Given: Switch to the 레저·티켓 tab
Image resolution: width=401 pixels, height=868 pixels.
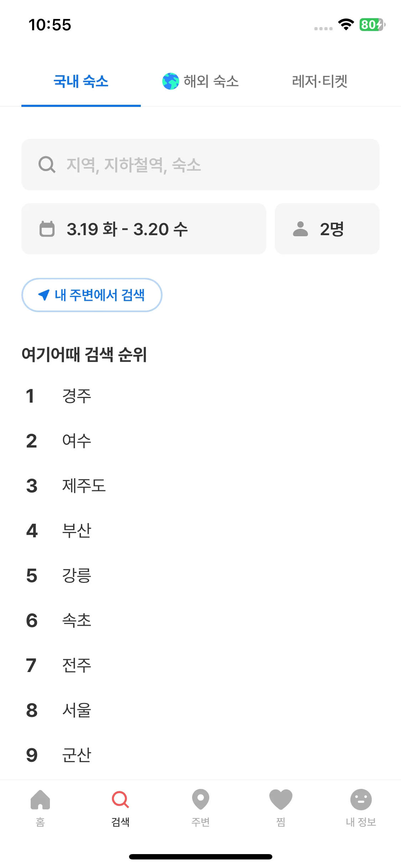Looking at the screenshot, I should click(x=320, y=81).
